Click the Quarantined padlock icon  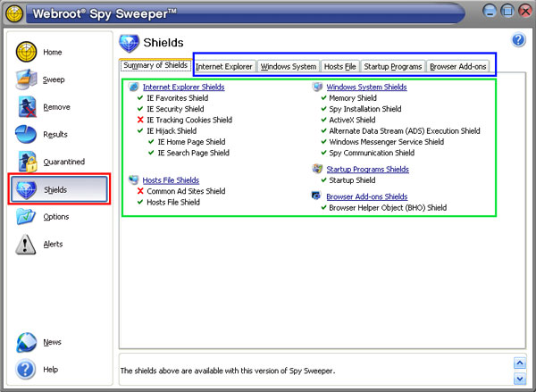(x=28, y=162)
